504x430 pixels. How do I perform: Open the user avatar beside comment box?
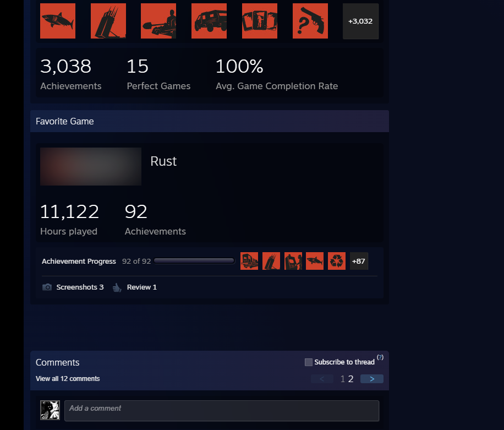(x=50, y=410)
